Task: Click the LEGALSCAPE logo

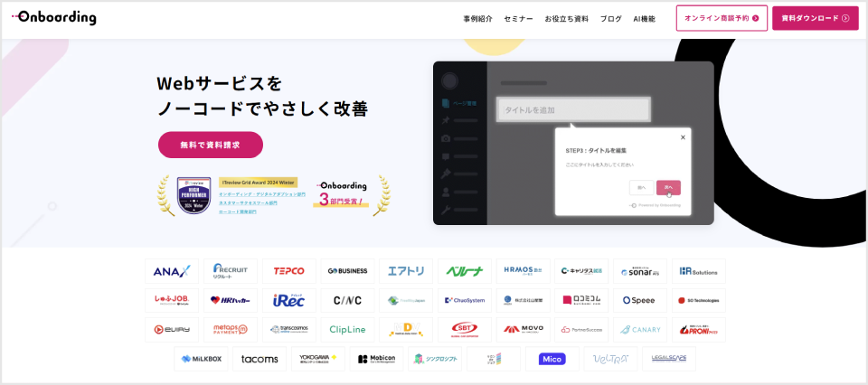Action: tap(669, 359)
